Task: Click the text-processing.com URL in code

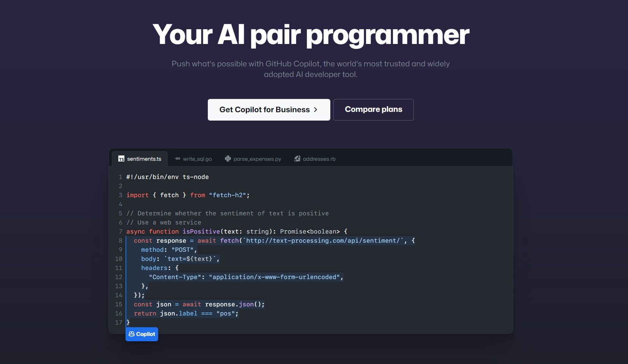Action: pos(323,241)
